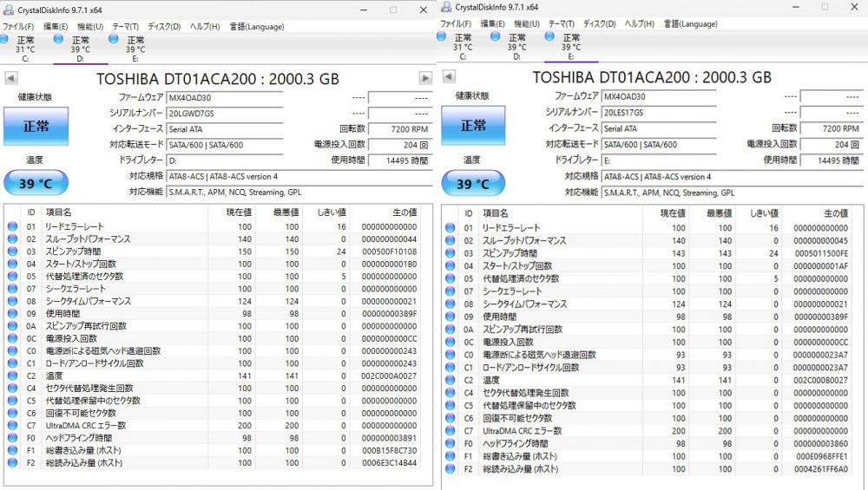Click status icon of スピンアップ時間 row, left window
The image size is (868, 490).
tap(12, 252)
